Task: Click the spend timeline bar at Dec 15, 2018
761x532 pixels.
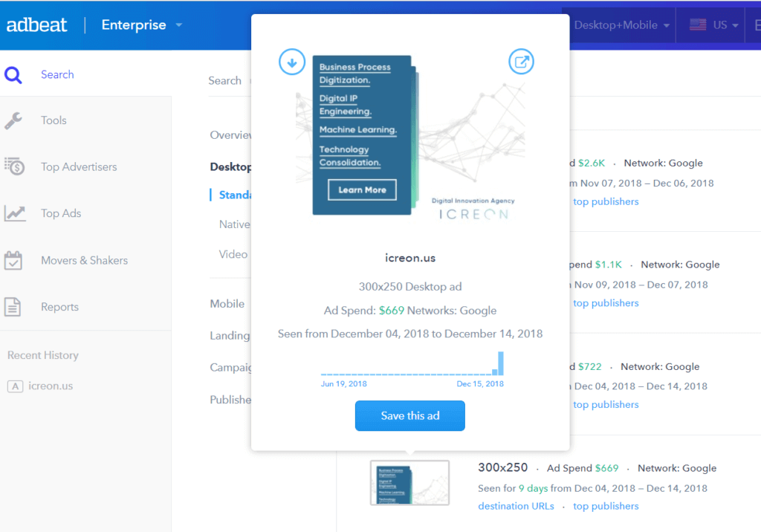Action: pos(501,363)
